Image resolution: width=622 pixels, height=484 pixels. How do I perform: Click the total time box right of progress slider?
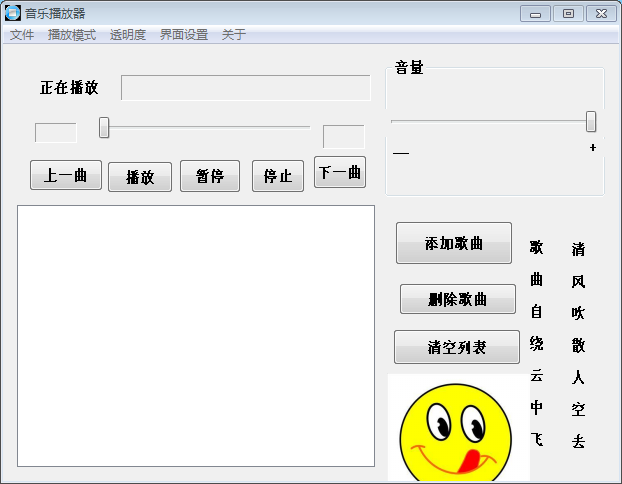[344, 136]
